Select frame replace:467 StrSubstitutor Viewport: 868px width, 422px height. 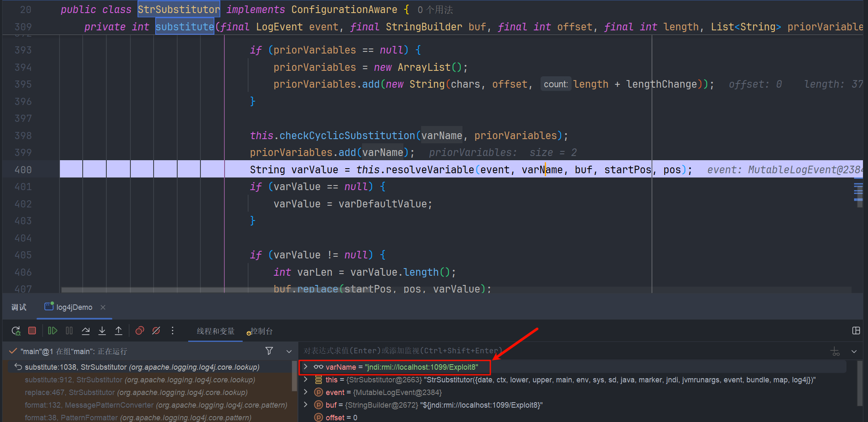click(136, 392)
